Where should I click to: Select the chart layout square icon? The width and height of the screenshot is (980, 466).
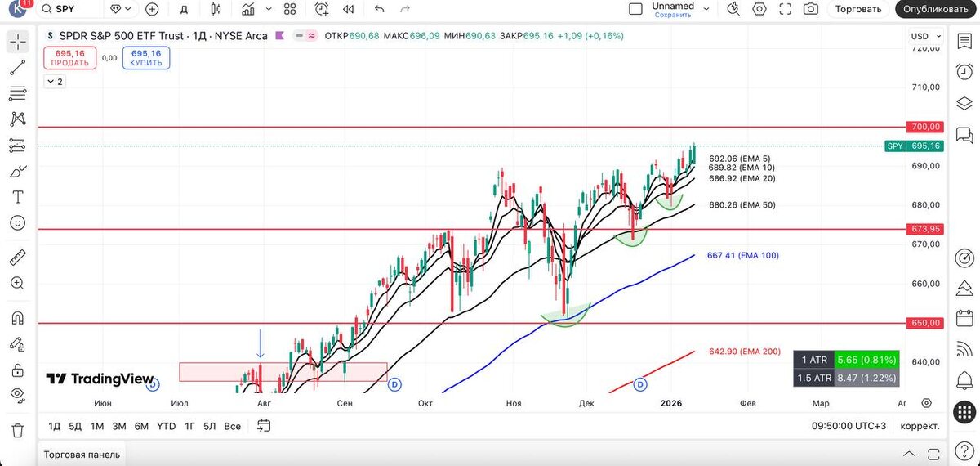636,9
